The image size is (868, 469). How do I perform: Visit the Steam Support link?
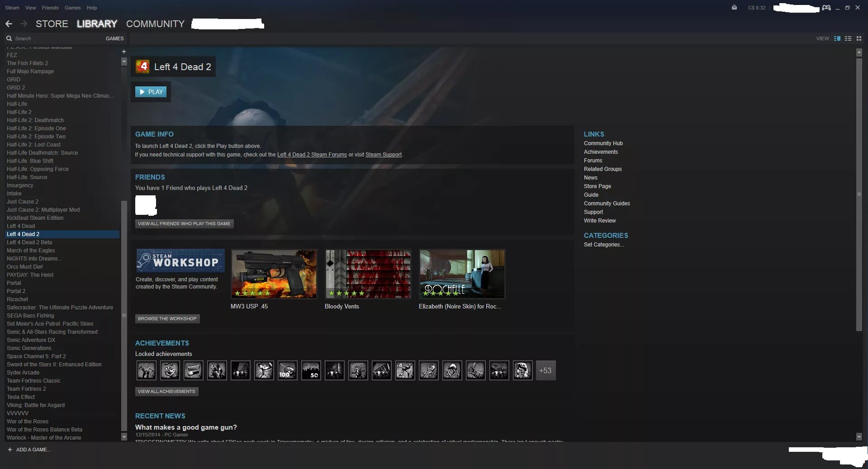point(384,155)
